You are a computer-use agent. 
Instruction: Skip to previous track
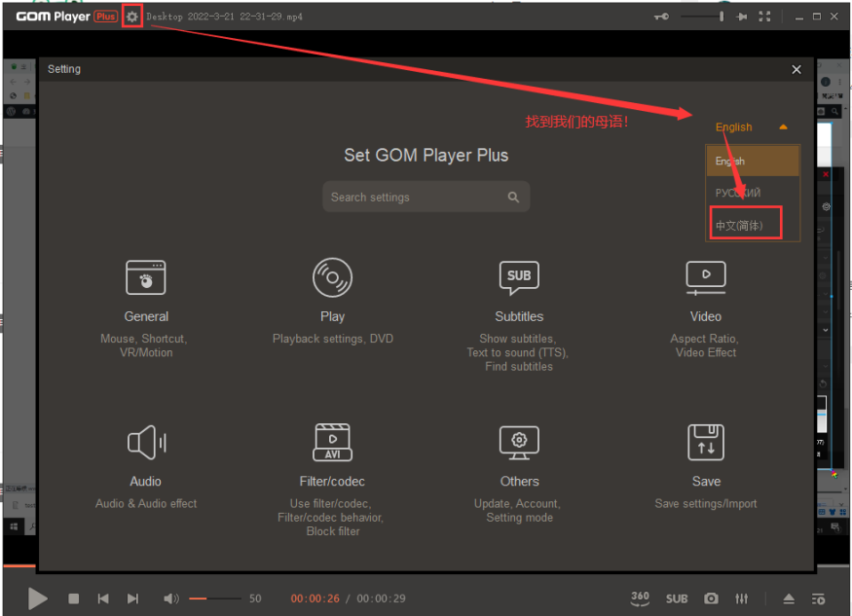coord(103,598)
